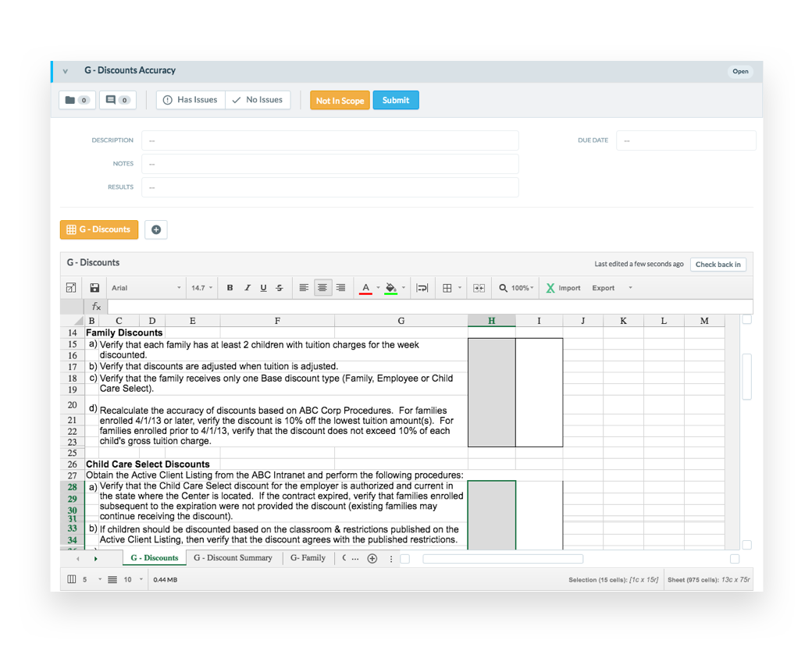The width and height of the screenshot is (812, 651).
Task: Collapse the G - Discounts Accuracy section
Action: click(x=66, y=71)
